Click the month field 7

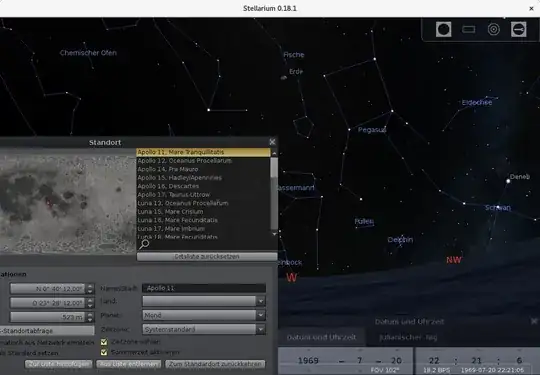[x=360, y=361]
